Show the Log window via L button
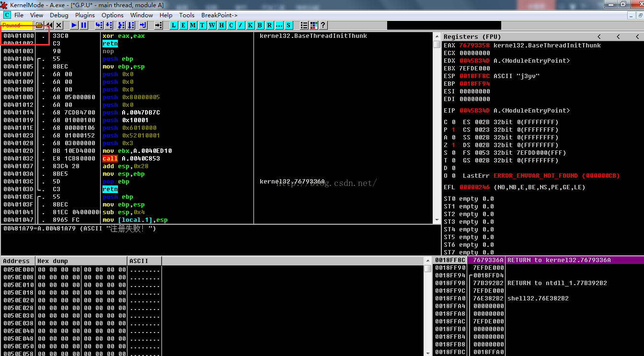Image resolution: width=644 pixels, height=356 pixels. (174, 25)
